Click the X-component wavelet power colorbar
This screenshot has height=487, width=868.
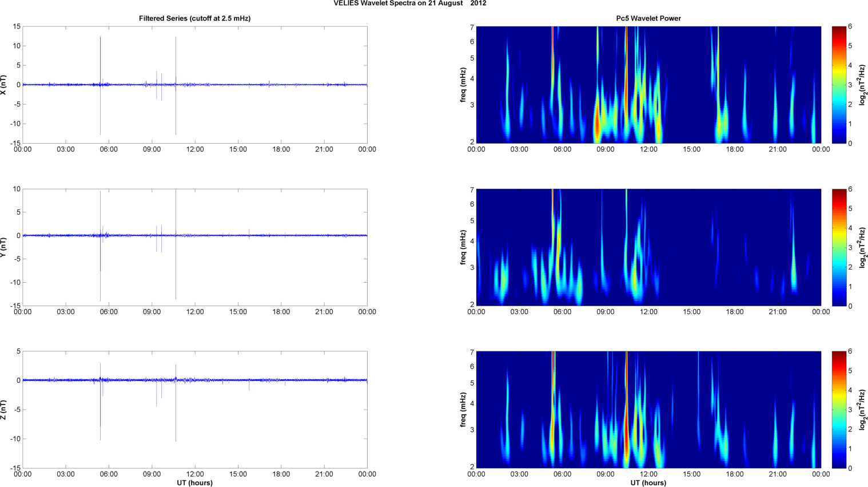[x=839, y=85]
